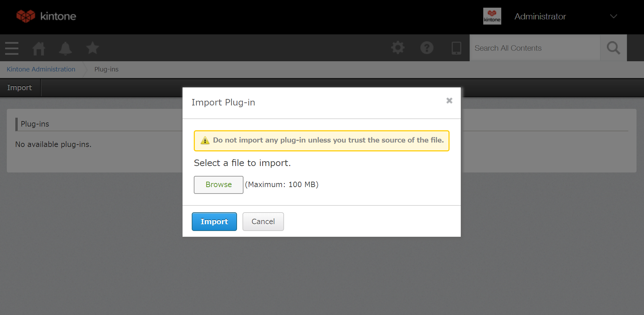Open the hamburger navigation menu

[12, 48]
